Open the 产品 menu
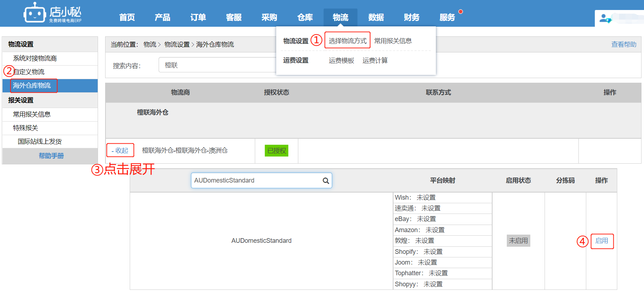The image size is (644, 292). pyautogui.click(x=163, y=17)
